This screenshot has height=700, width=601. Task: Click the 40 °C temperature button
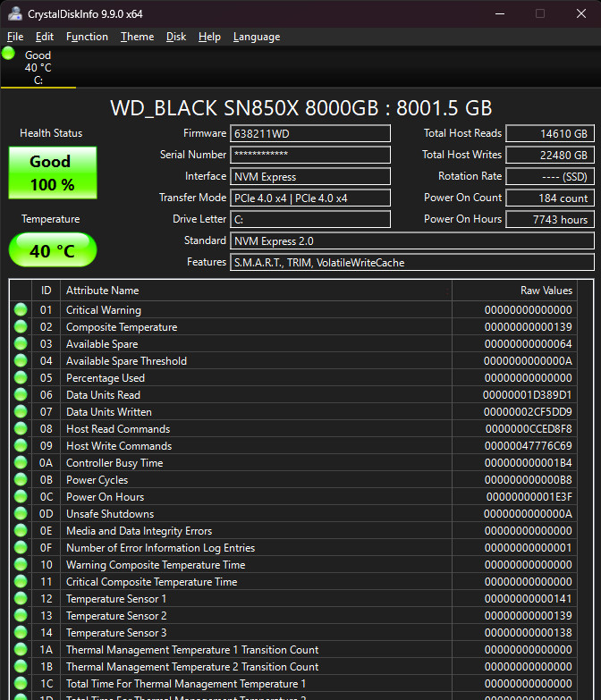point(53,250)
